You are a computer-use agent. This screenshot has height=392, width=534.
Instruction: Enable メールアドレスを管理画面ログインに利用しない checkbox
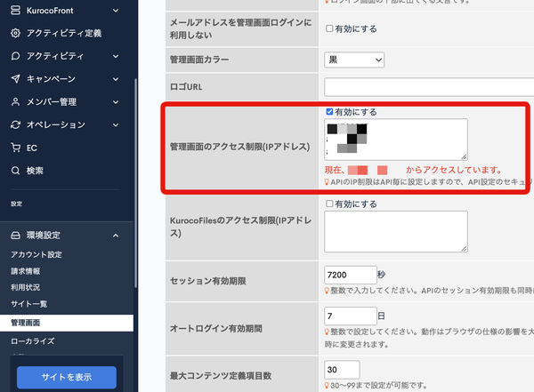click(329, 28)
